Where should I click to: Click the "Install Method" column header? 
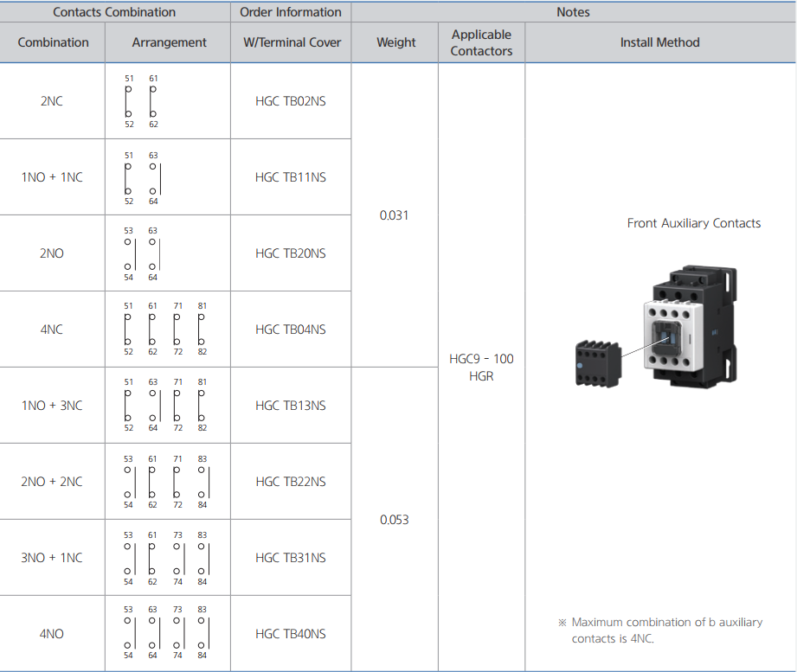[659, 42]
